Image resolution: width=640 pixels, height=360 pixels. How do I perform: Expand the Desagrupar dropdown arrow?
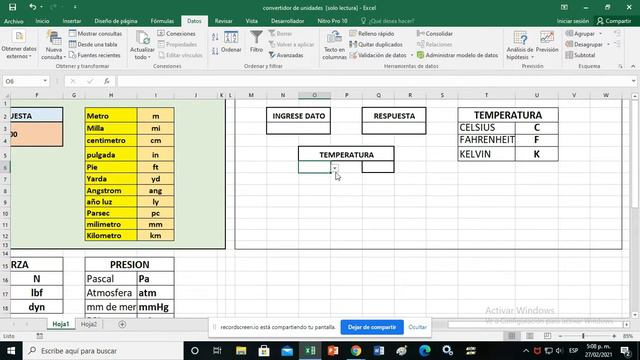point(608,44)
